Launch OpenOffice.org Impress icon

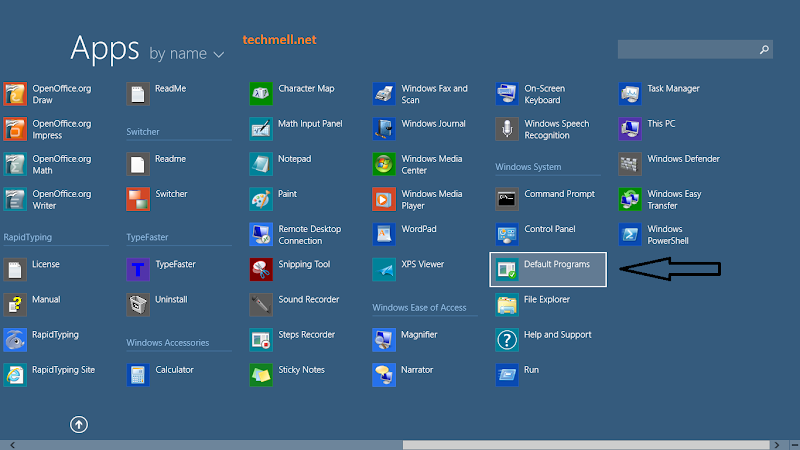[15, 129]
